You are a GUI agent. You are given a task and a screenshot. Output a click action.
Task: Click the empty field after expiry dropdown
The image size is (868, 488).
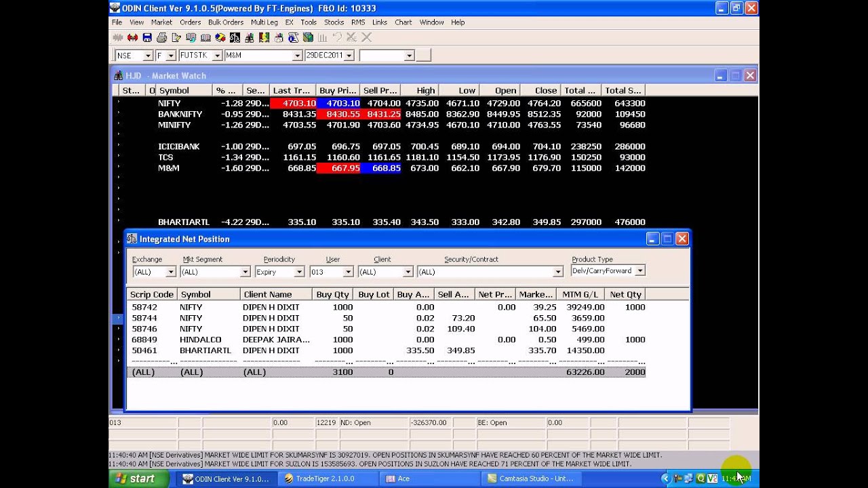(387, 56)
